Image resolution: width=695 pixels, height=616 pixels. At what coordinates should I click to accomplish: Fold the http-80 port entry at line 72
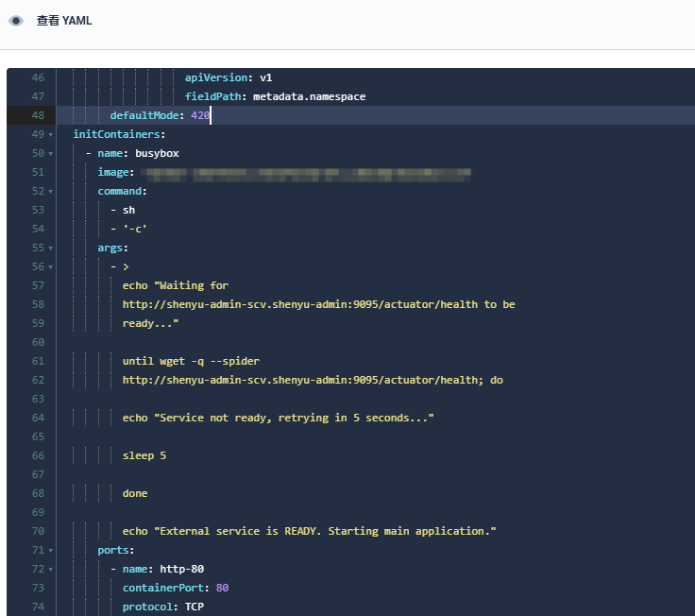coord(50,570)
